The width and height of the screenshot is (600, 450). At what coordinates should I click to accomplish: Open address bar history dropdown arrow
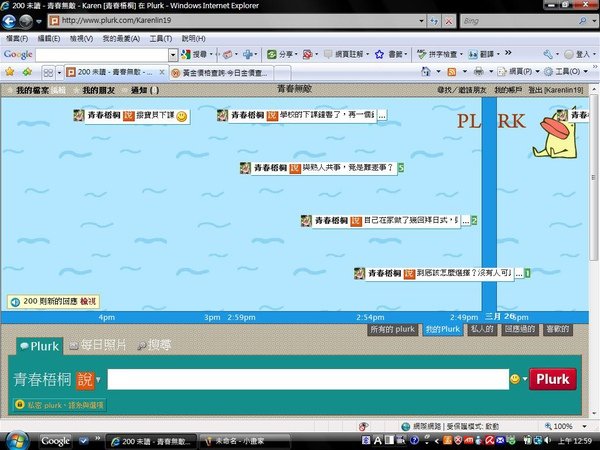(x=421, y=21)
